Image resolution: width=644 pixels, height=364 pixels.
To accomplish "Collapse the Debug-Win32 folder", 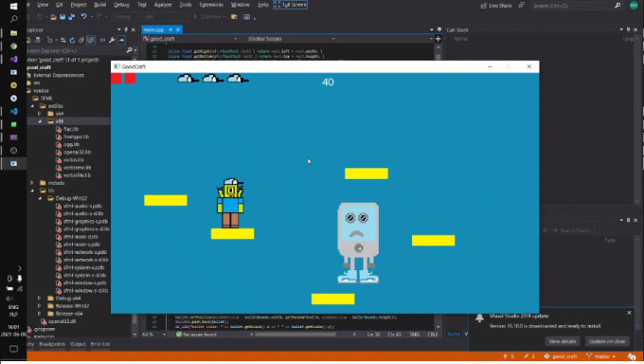I will pyautogui.click(x=40, y=198).
